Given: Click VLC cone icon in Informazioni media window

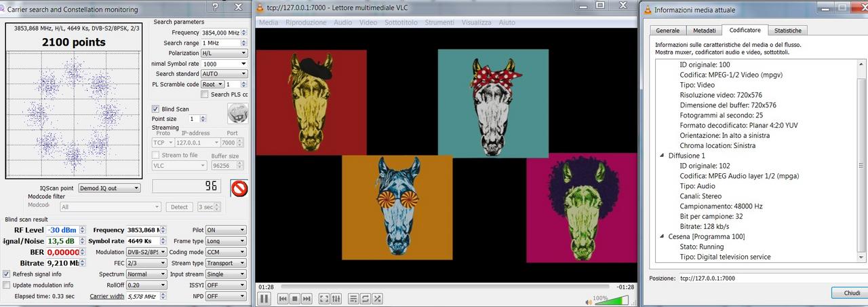Looking at the screenshot, I should tap(648, 10).
